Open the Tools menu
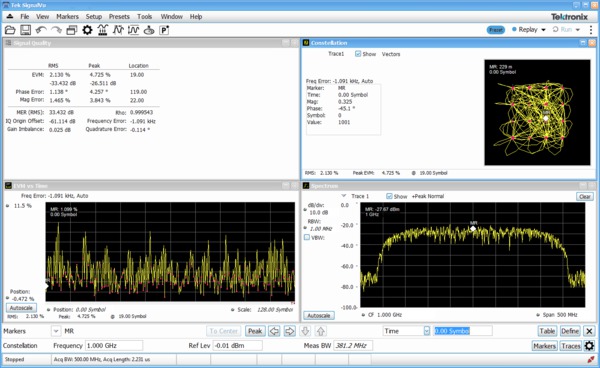Screen dimensions: 600x368 click(145, 16)
